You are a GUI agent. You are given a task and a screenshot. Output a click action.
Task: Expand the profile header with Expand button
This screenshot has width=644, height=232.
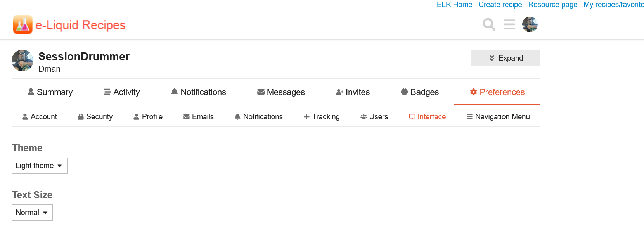click(505, 58)
